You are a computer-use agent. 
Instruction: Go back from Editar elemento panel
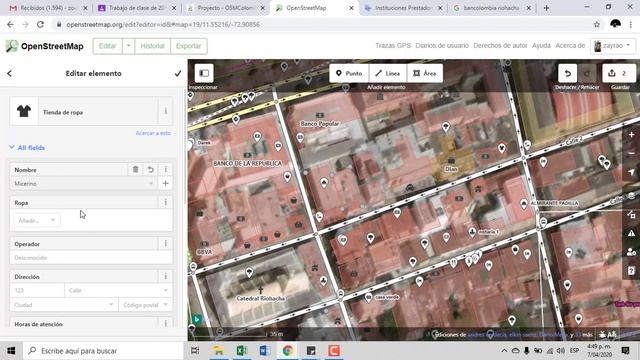tap(9, 73)
